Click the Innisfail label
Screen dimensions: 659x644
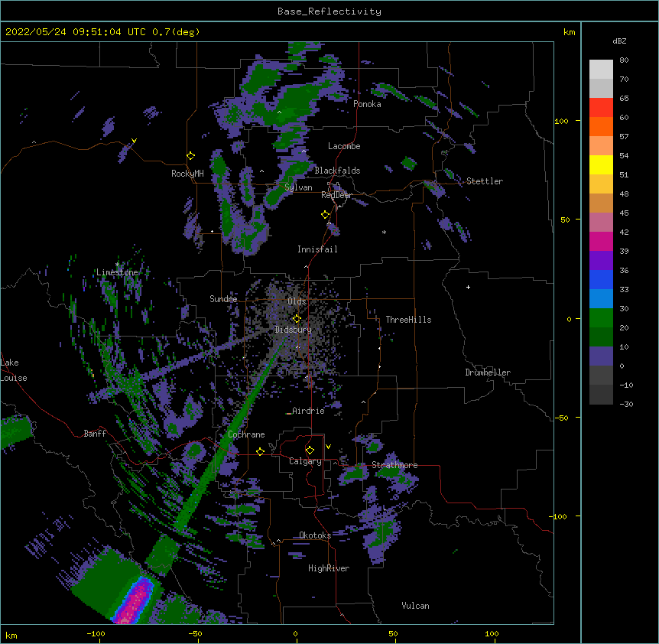click(317, 249)
